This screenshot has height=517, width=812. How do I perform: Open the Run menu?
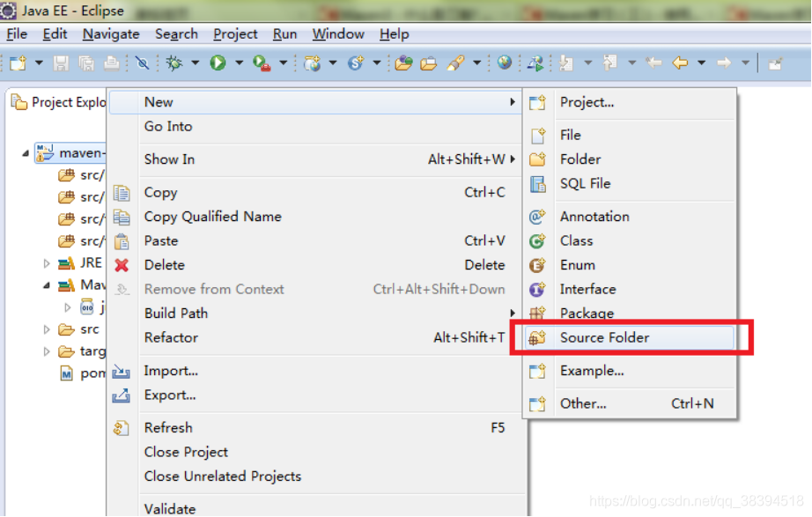[x=284, y=33]
